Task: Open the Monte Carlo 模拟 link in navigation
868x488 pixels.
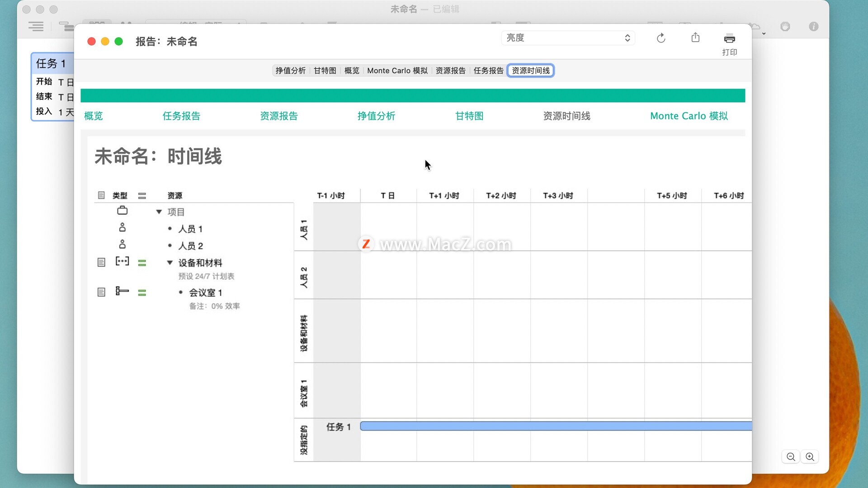Action: coord(689,116)
